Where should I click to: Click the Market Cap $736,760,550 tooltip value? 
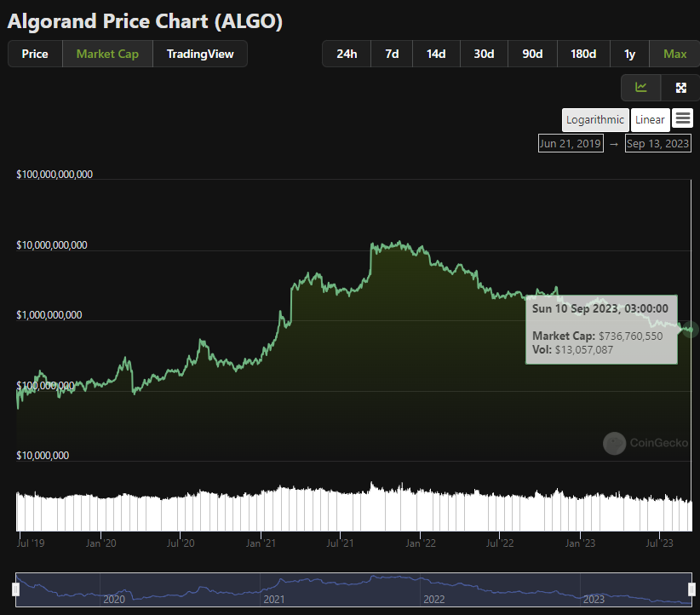coord(630,336)
